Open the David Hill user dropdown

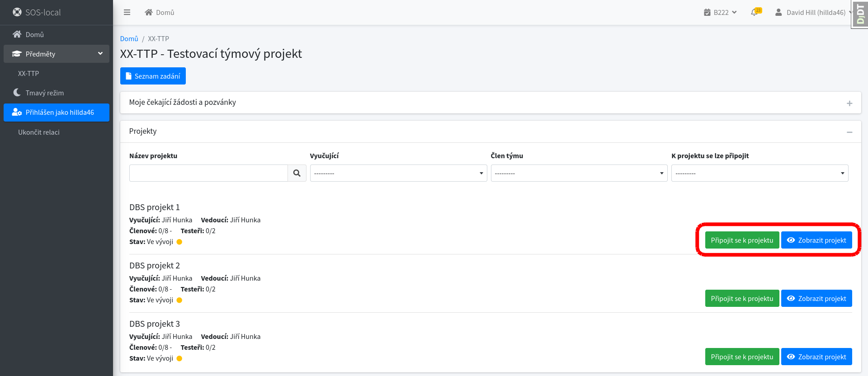click(x=814, y=12)
